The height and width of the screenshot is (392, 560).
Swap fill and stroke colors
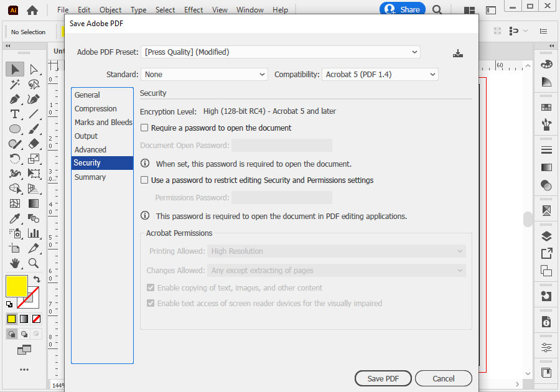tap(37, 279)
